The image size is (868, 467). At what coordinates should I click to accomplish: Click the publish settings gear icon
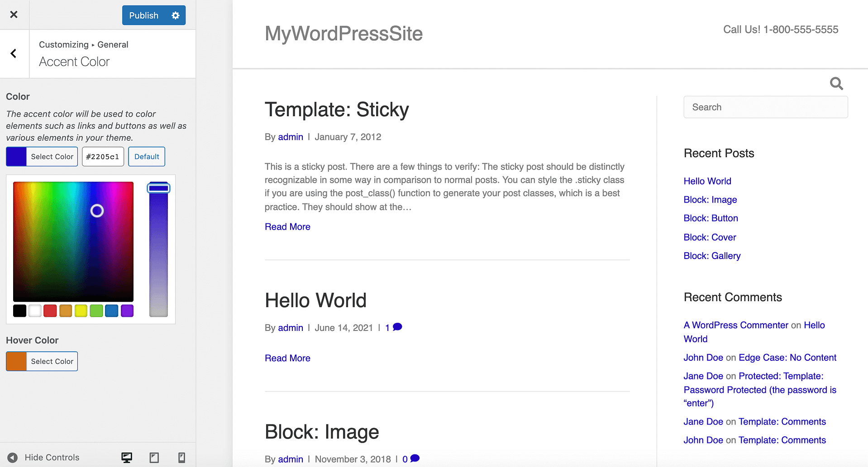[176, 15]
